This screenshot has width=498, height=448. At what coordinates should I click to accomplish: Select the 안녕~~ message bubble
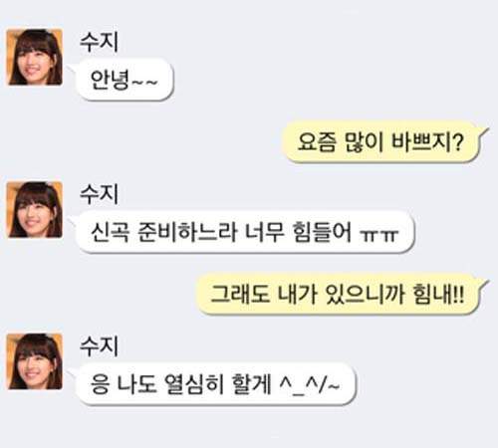pos(124,80)
